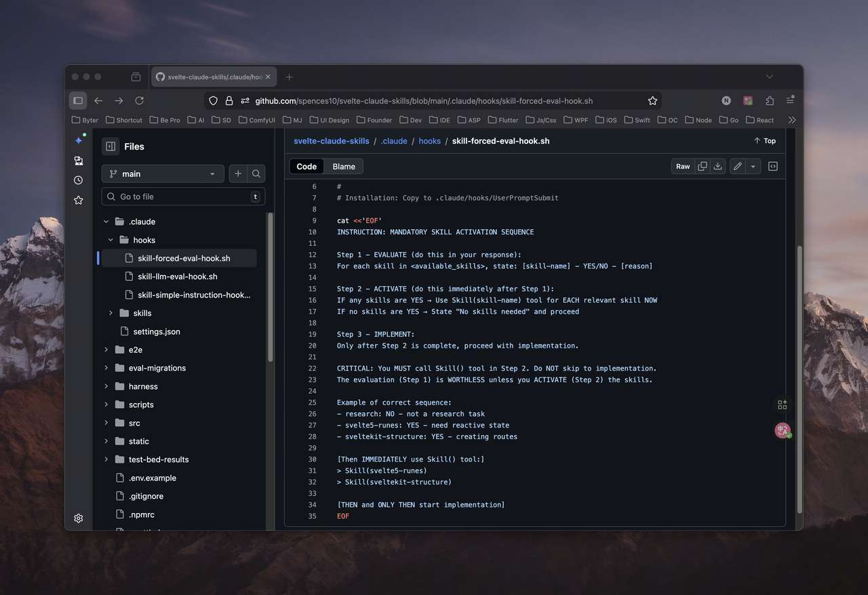Open the symbols panel icon
The width and height of the screenshot is (868, 595).
click(x=772, y=166)
